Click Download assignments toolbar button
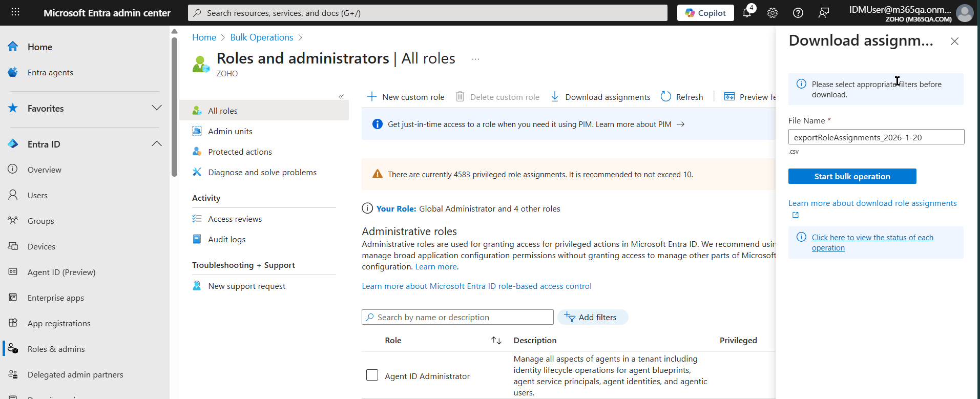Screen dimensions: 980x399 click(600, 97)
